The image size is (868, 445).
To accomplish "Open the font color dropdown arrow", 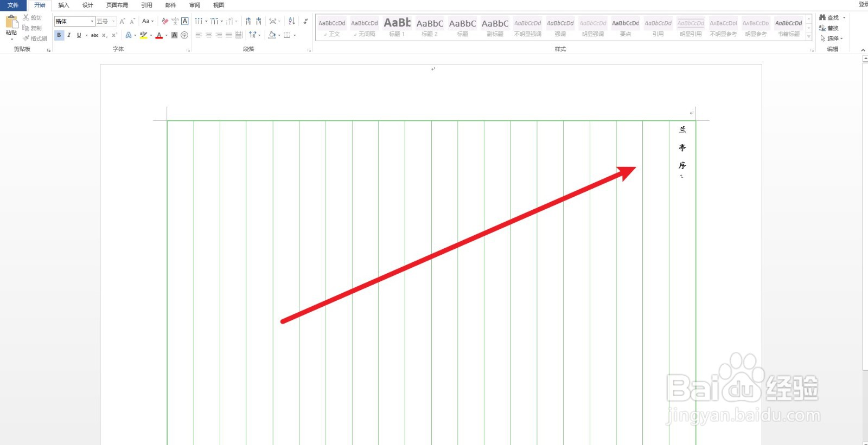I will click(167, 35).
